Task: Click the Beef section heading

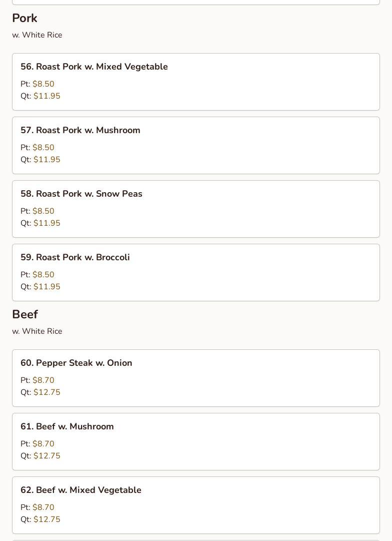Action: [x=25, y=314]
